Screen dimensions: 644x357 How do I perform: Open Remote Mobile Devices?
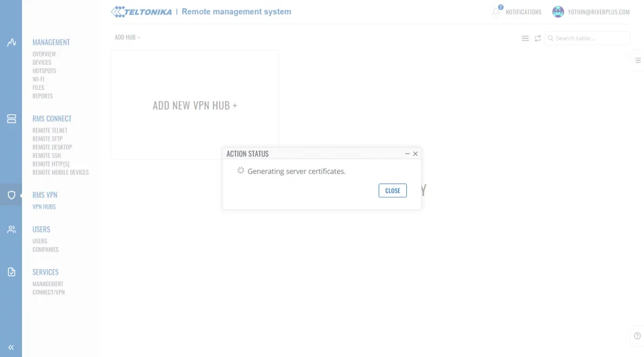[60, 172]
